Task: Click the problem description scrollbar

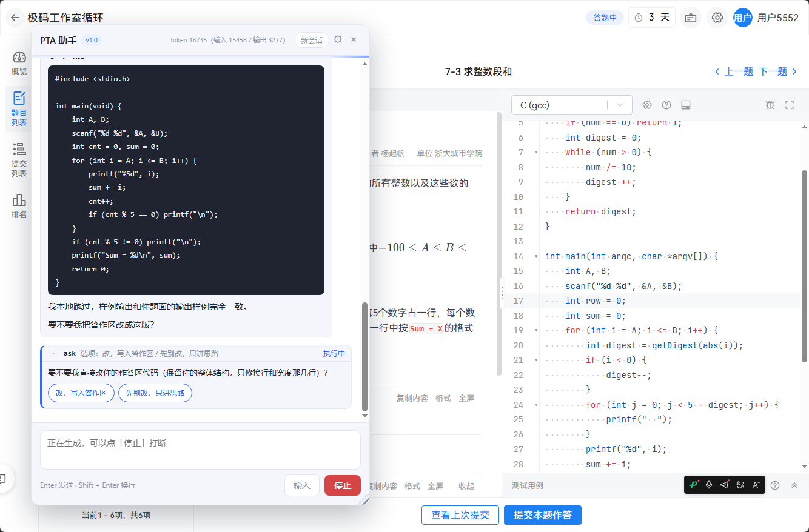Action: [x=499, y=242]
